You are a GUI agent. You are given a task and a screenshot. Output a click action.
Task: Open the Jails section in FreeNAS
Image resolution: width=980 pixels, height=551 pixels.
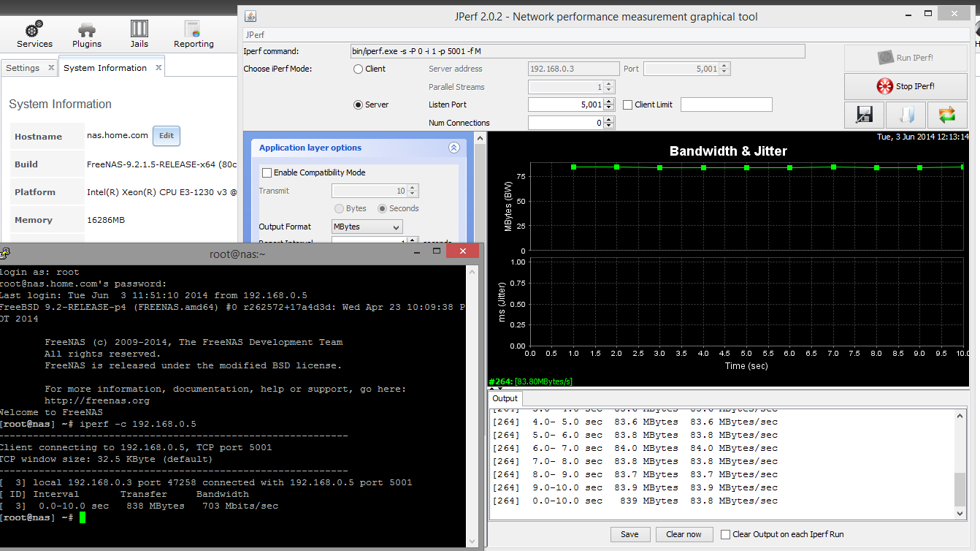(139, 34)
